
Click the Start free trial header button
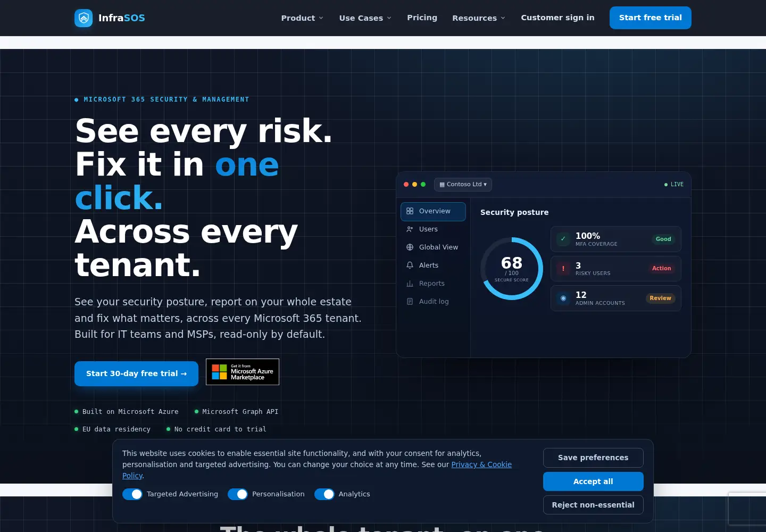[651, 18]
